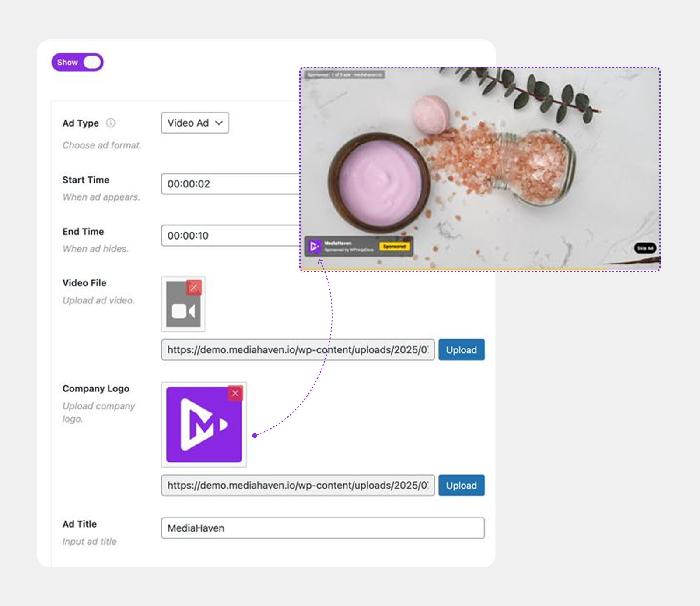This screenshot has width=700, height=606.
Task: Click the yellow ad progress bar
Action: (x=437, y=269)
